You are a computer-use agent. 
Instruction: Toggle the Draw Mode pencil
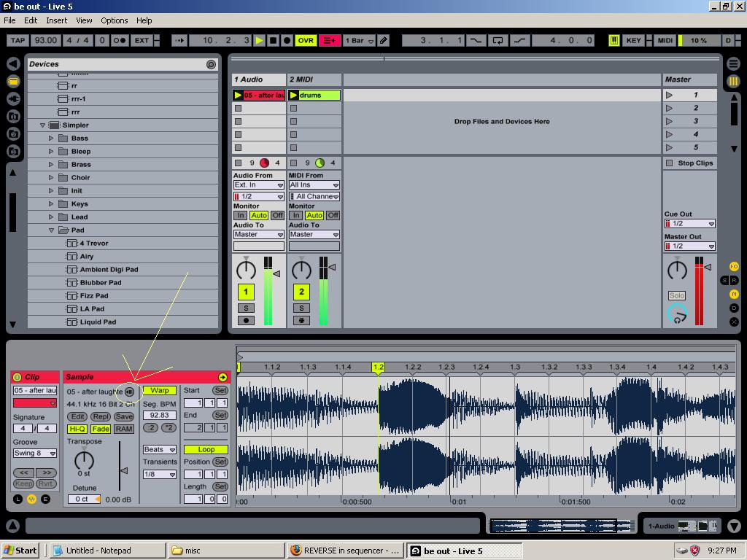click(384, 41)
